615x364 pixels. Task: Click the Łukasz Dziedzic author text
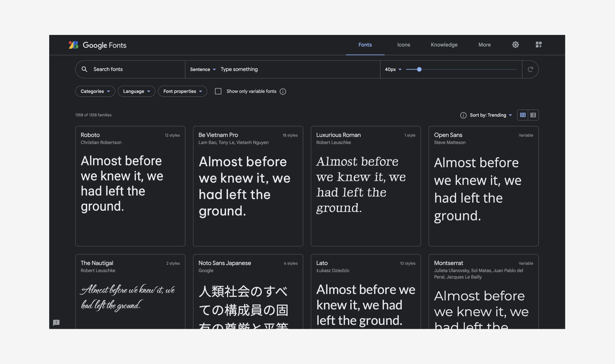[x=333, y=271]
